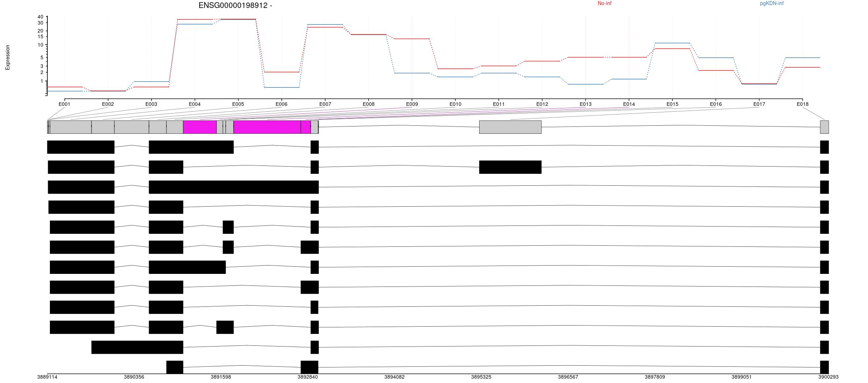
Task: Click y-axis tick value 10
Action: point(40,45)
